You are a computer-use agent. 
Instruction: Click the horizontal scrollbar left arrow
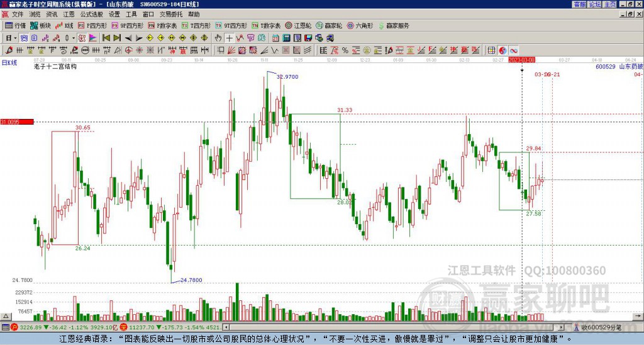pos(226,327)
